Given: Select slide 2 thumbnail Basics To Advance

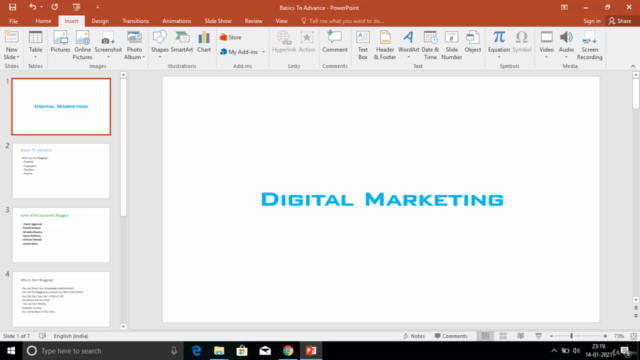Looking at the screenshot, I should pos(61,171).
